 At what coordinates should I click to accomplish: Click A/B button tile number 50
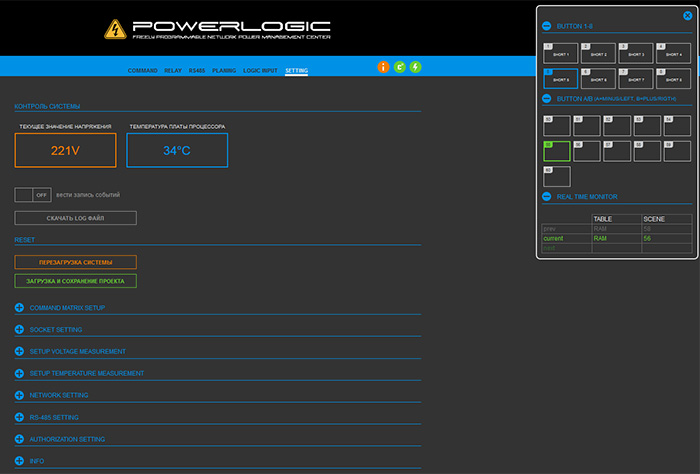557,126
